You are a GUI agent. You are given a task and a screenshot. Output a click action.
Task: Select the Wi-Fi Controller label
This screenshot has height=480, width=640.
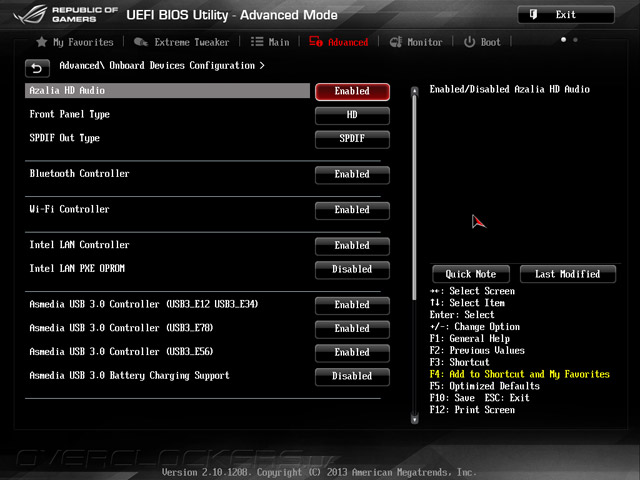tap(69, 209)
